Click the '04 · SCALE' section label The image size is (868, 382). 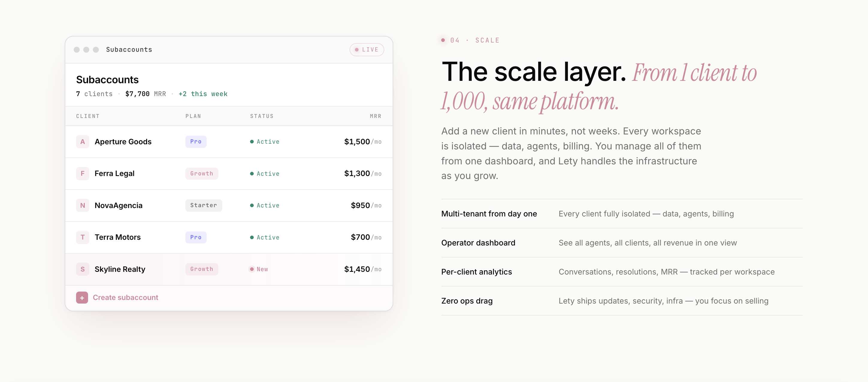pyautogui.click(x=474, y=40)
